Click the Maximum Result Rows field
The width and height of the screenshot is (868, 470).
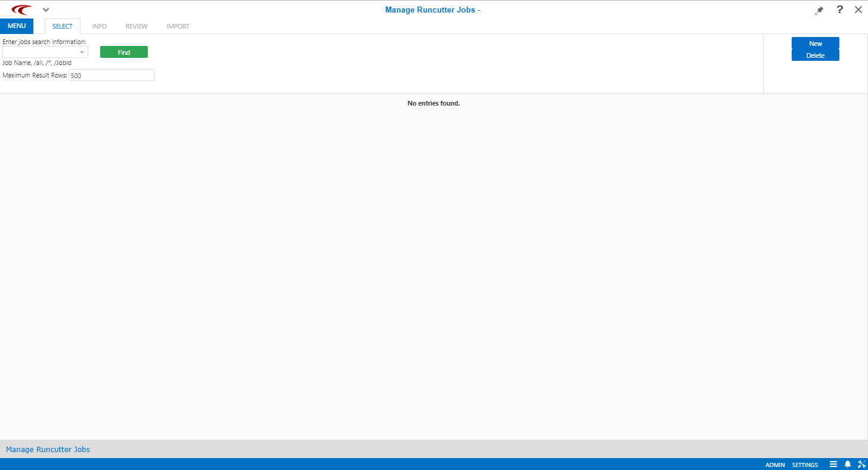111,75
